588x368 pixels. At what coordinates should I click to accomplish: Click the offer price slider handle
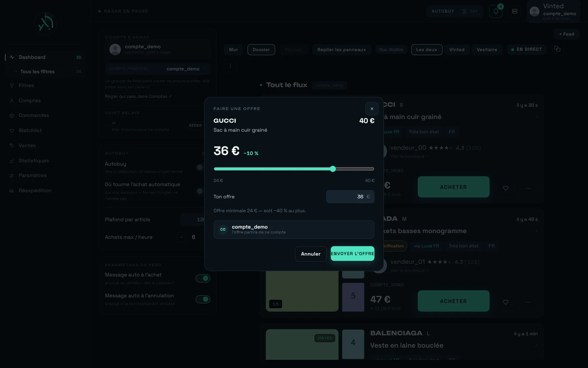pyautogui.click(x=333, y=169)
